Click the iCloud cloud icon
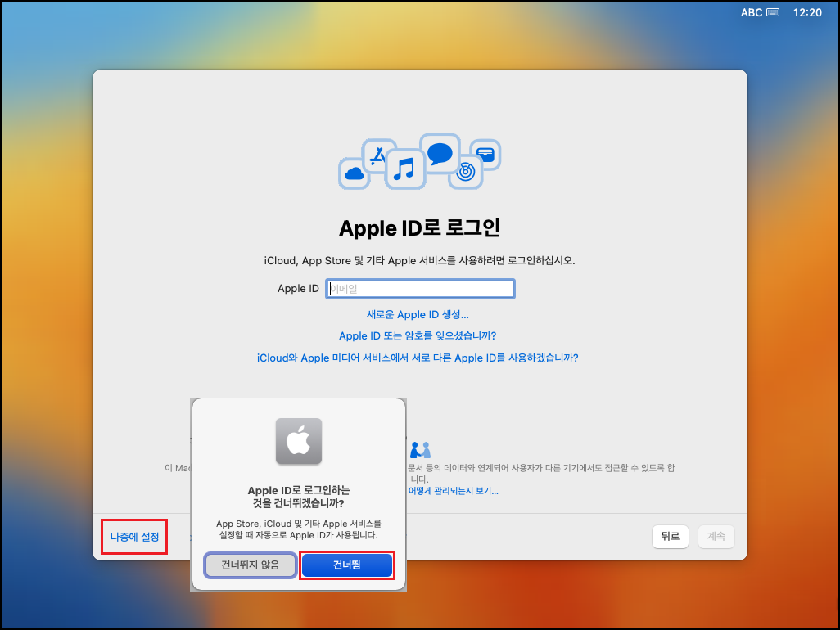Screen dimensions: 840x630 click(x=355, y=173)
